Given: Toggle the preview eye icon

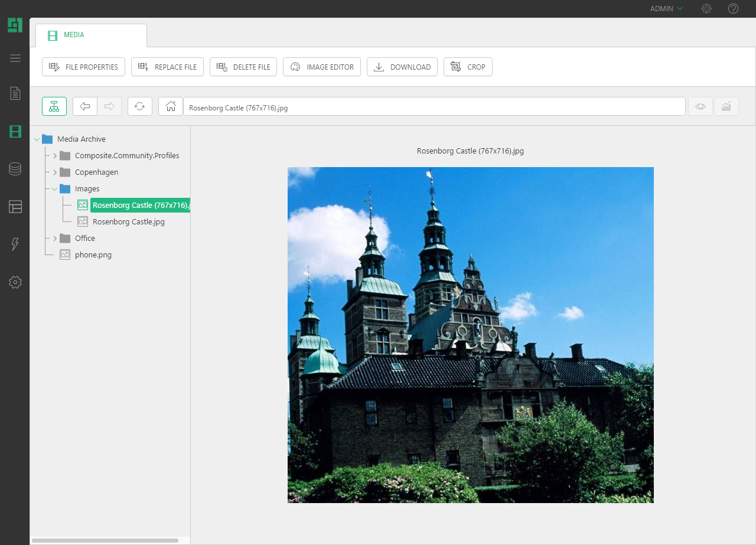Looking at the screenshot, I should (700, 106).
